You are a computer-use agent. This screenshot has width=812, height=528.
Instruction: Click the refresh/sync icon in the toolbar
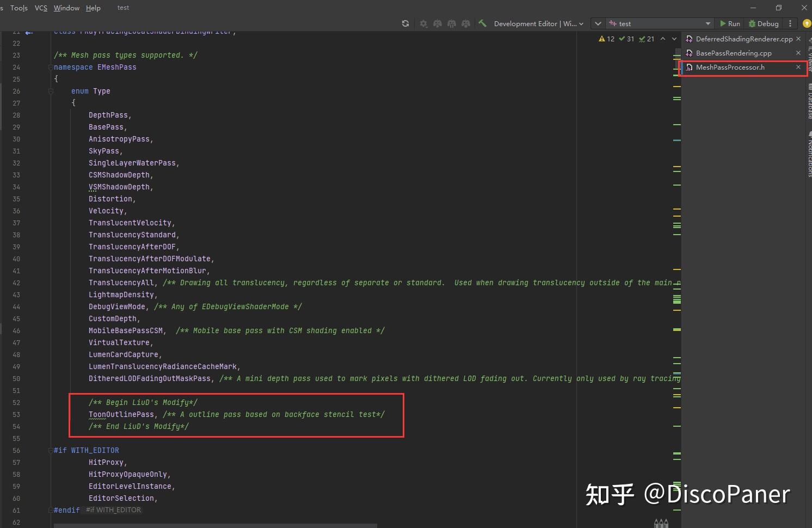(x=405, y=23)
